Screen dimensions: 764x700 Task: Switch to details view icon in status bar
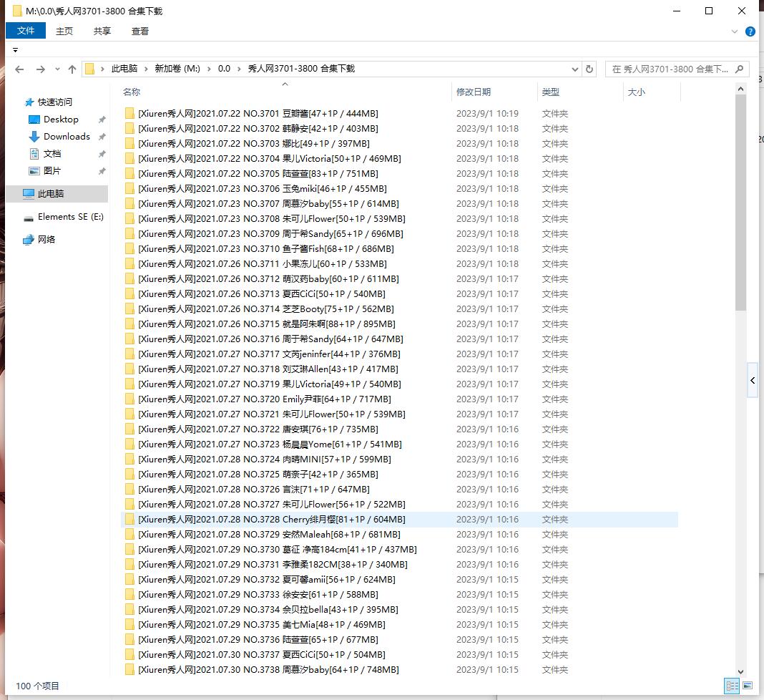click(x=732, y=686)
